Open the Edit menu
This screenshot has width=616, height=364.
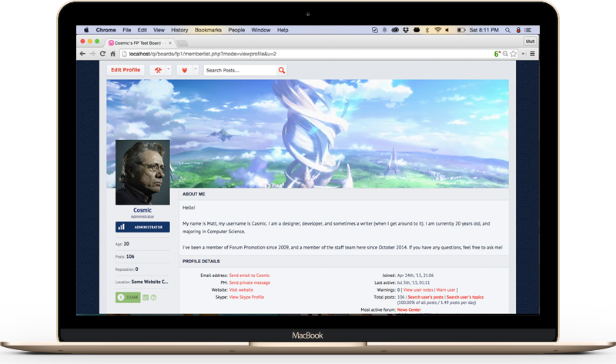tap(142, 30)
